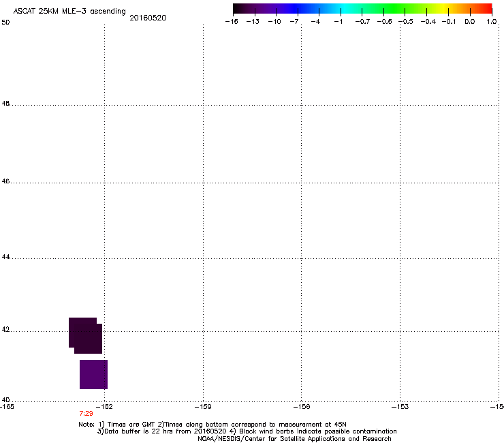Click the longitude label -165
This screenshot has height=443, width=504.
click(x=7, y=407)
